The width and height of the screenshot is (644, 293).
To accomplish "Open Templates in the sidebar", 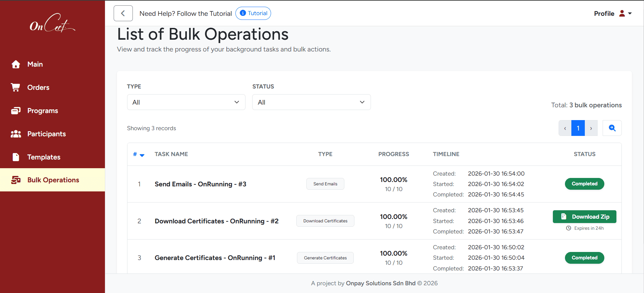I will pos(52,157).
